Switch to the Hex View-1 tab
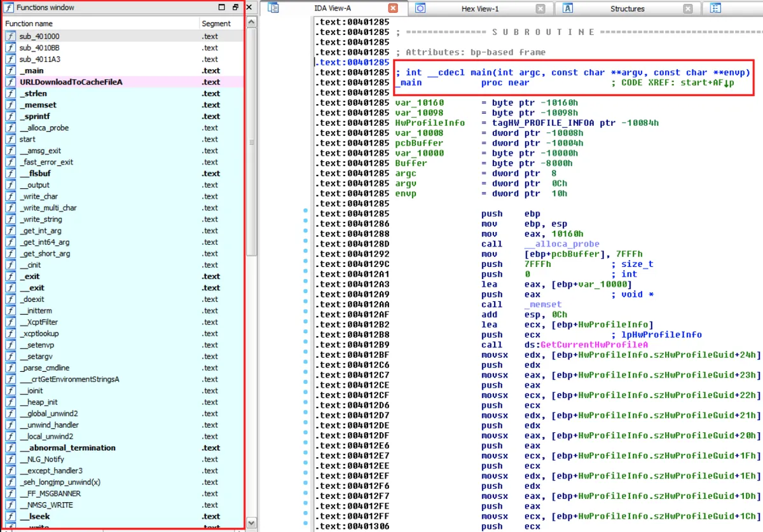Image resolution: width=763 pixels, height=532 pixels. tap(479, 9)
